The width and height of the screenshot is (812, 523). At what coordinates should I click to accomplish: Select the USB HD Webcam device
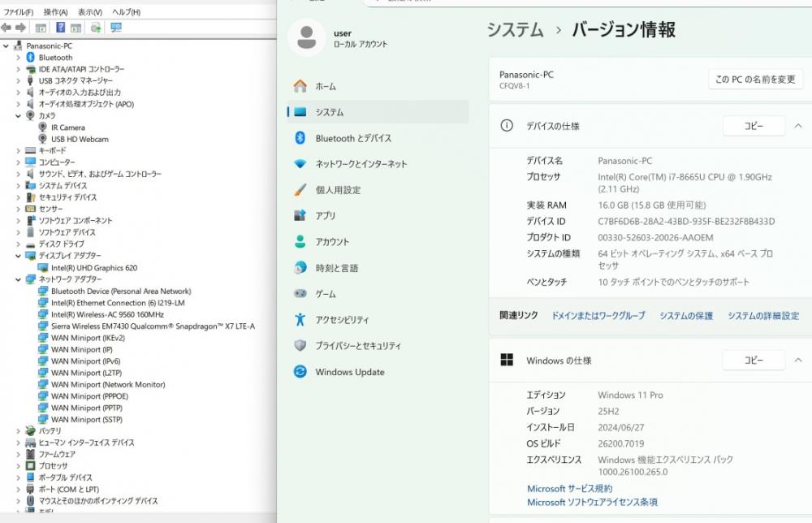[80, 140]
